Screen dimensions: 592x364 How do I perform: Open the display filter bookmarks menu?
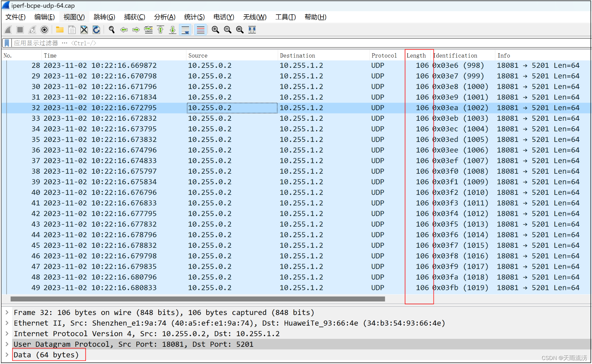(x=6, y=43)
